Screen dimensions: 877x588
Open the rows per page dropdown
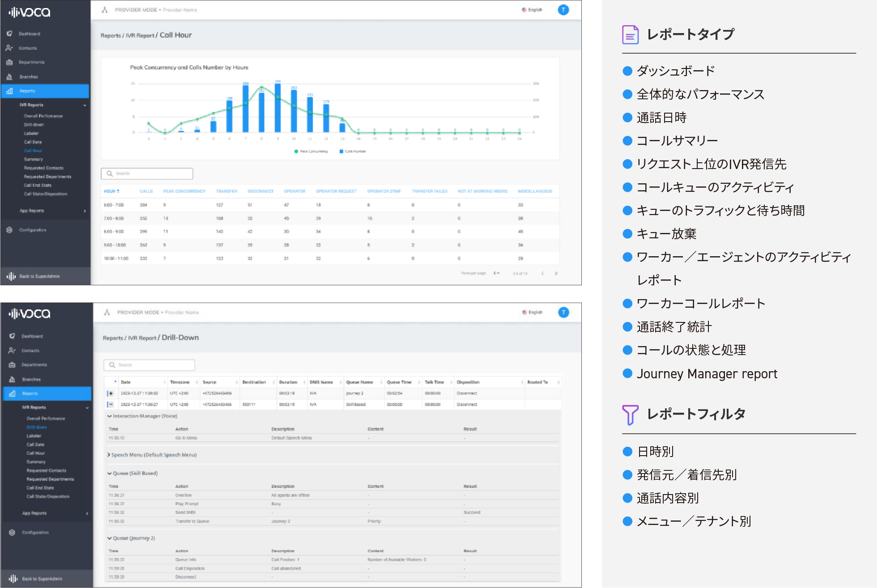pyautogui.click(x=496, y=273)
